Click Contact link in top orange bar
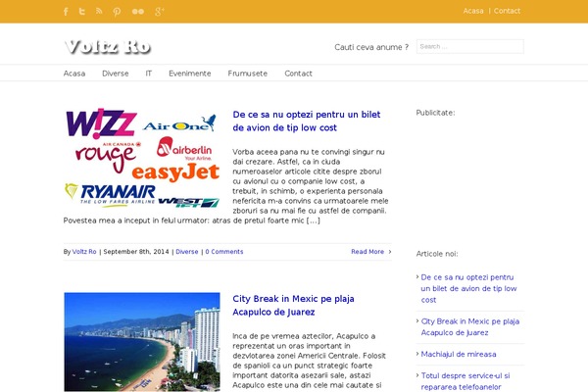Screen dimensions: 588x392 coord(507,11)
